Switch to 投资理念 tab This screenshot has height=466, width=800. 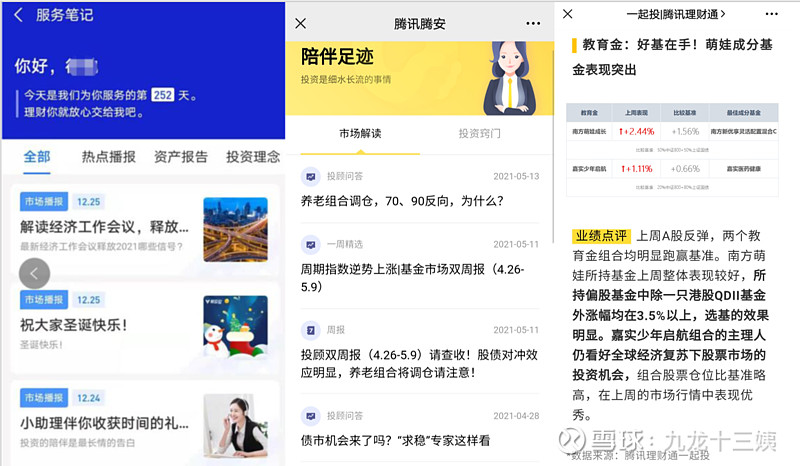coord(253,157)
